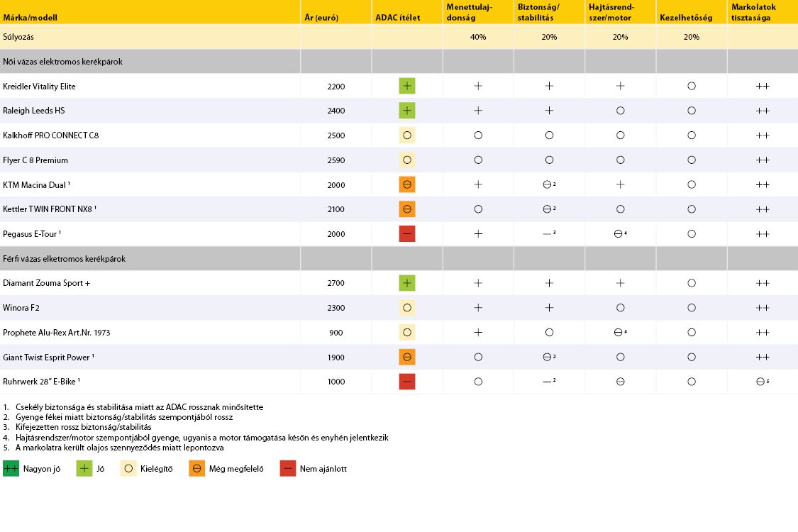
Task: Click the red ADAC rating for Ruhrwerk 28" E-Bike
Action: tap(407, 382)
